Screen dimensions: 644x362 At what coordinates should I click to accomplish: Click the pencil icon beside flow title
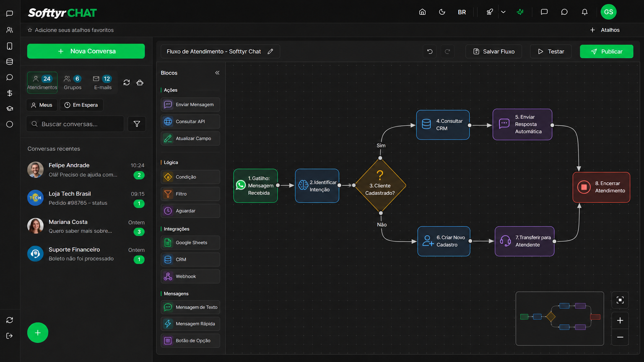coord(270,52)
